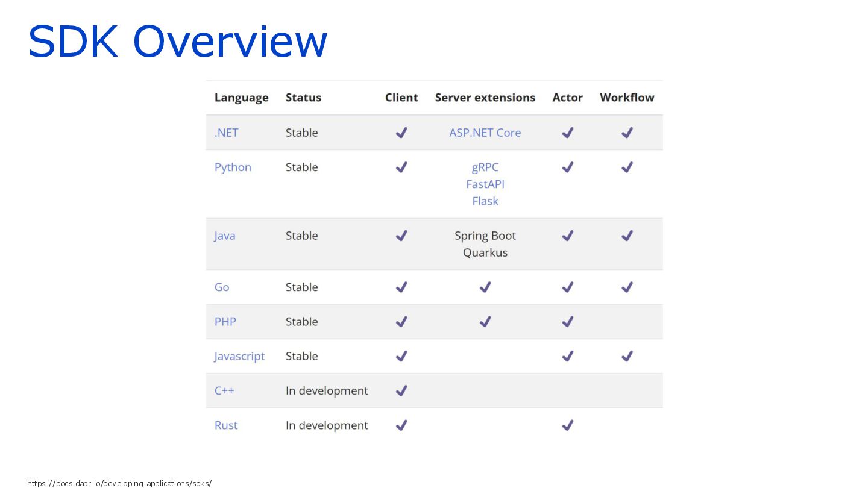Click the Actor checkmark in Rust row
Screen dimensions: 868x488
tap(567, 425)
